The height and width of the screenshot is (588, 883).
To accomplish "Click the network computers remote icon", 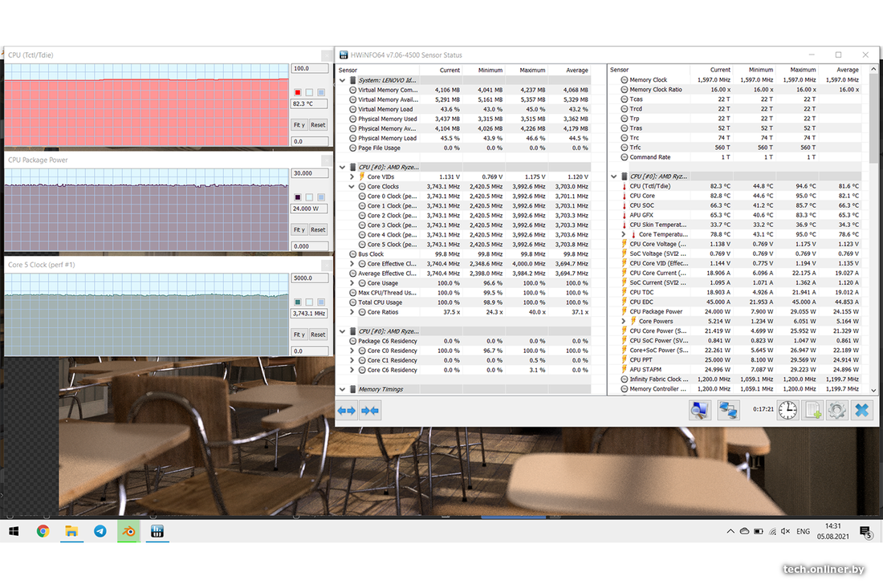I will (728, 410).
